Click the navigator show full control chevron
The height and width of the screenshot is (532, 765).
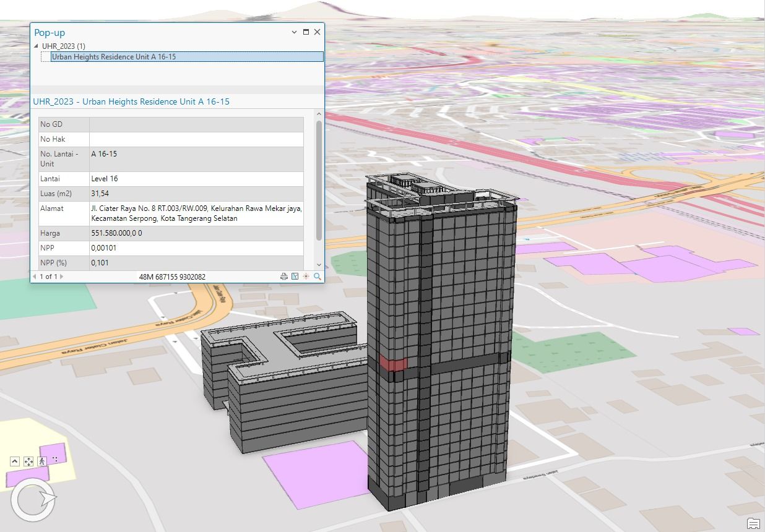click(x=15, y=461)
